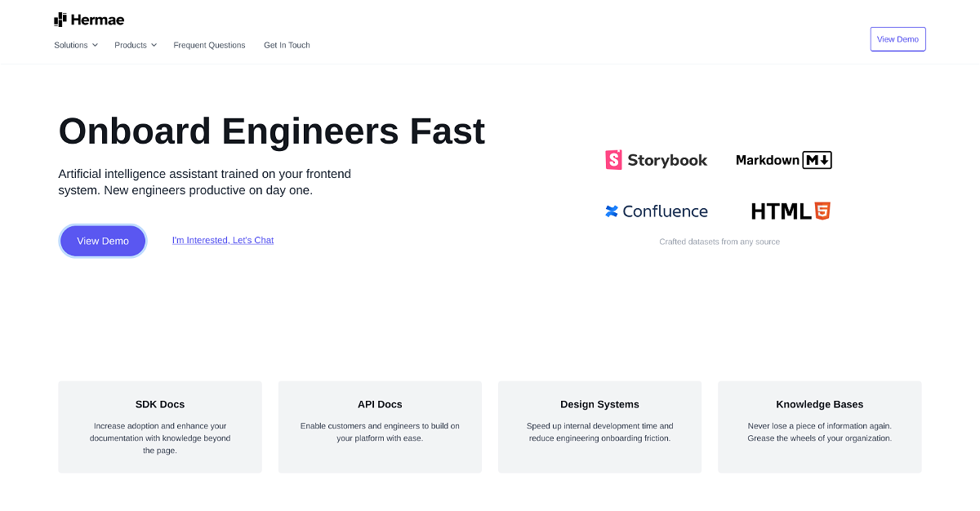Open the Solutions menu
980x511 pixels.
tap(71, 46)
